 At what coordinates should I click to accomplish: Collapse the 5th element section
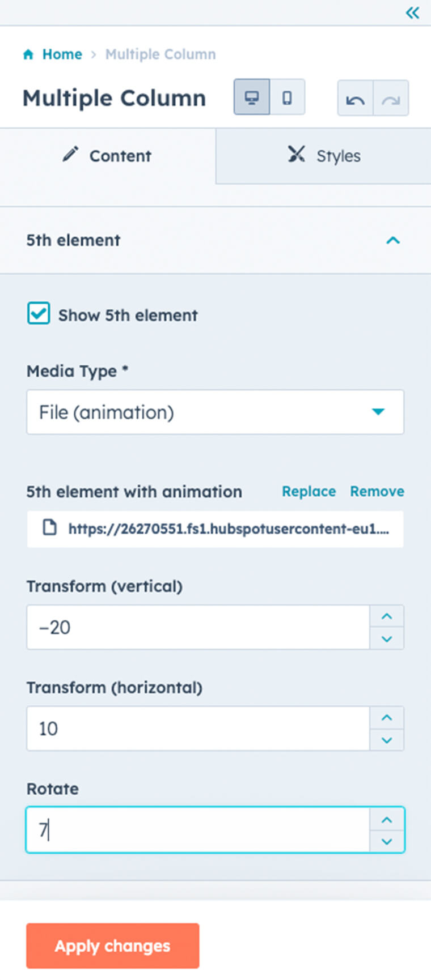[x=393, y=240]
